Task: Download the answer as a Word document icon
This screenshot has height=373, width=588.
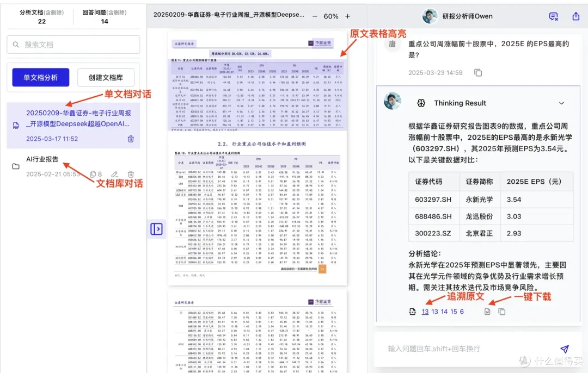Action: (x=487, y=312)
